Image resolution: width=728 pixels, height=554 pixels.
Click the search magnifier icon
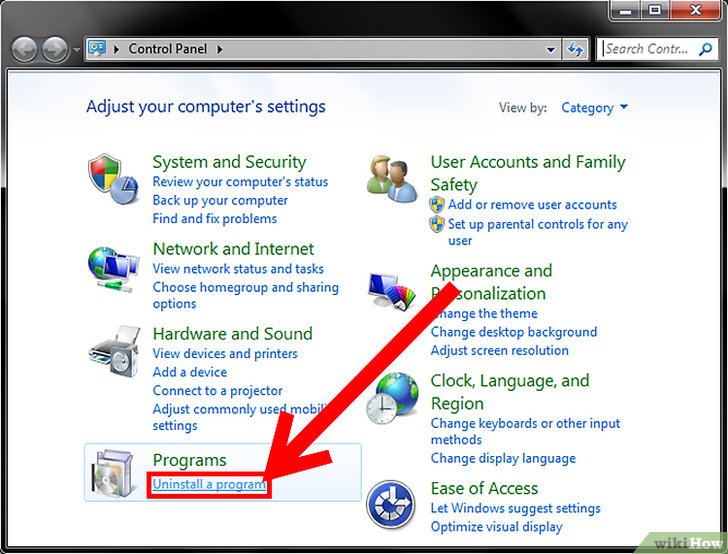[705, 49]
